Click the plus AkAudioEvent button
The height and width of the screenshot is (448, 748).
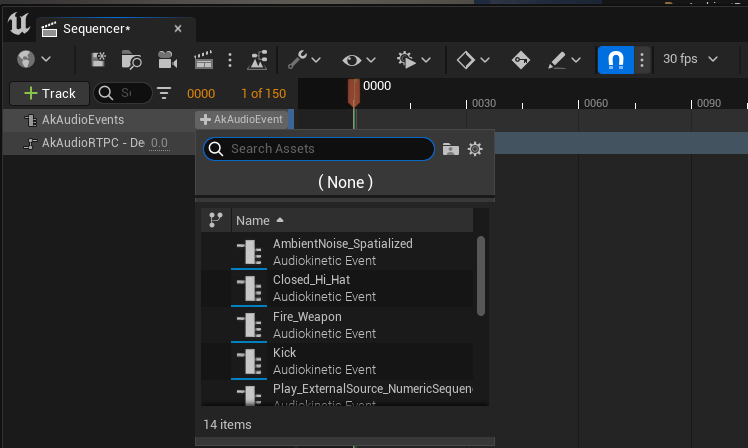242,119
